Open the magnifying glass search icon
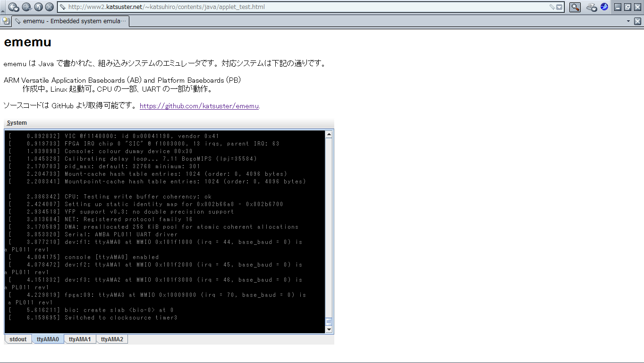The width and height of the screenshot is (644, 363). coord(575,7)
